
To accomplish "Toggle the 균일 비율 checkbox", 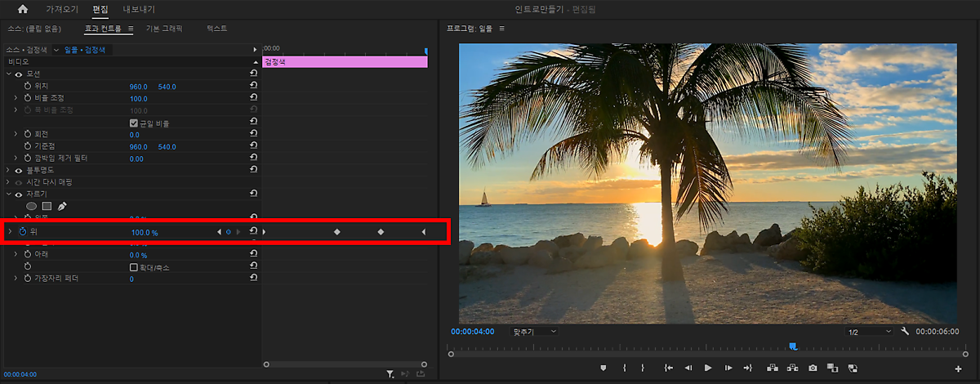I will point(134,123).
